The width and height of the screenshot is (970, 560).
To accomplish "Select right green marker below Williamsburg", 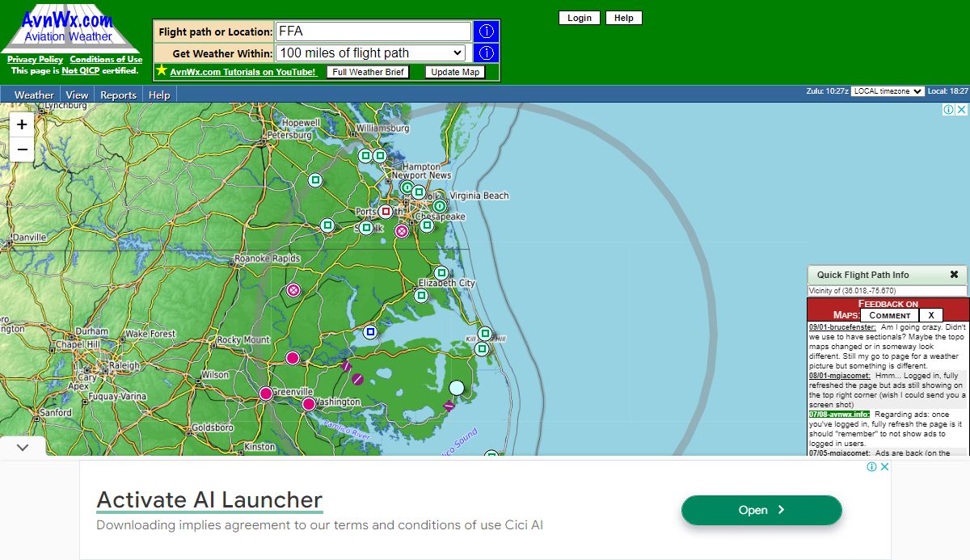I will [x=380, y=155].
